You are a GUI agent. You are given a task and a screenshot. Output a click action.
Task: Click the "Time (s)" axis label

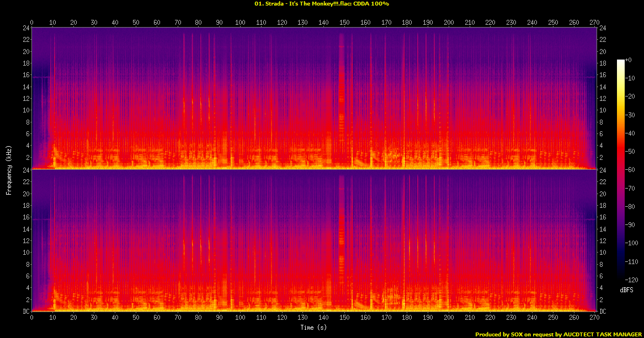313,328
